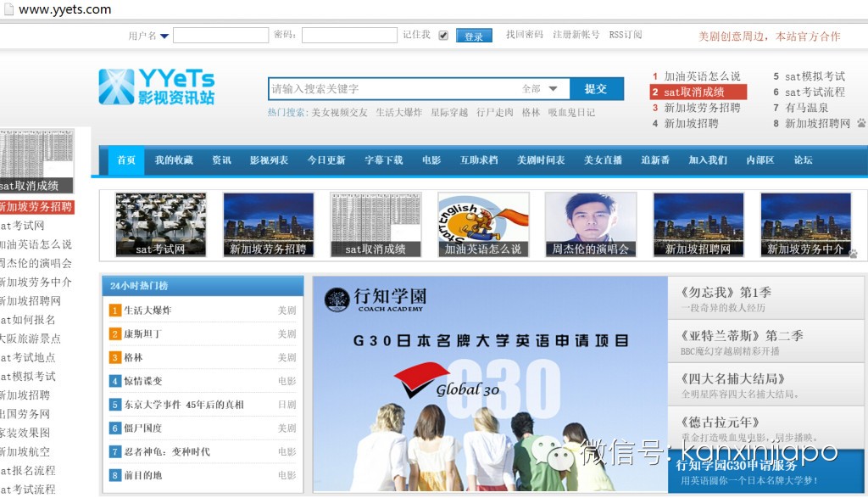
Task: Open the 用户名 login type dropdown
Action: pyautogui.click(x=164, y=36)
